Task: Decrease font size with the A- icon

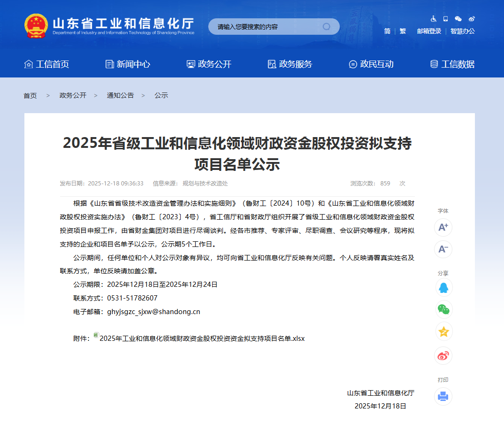Action: tap(443, 249)
